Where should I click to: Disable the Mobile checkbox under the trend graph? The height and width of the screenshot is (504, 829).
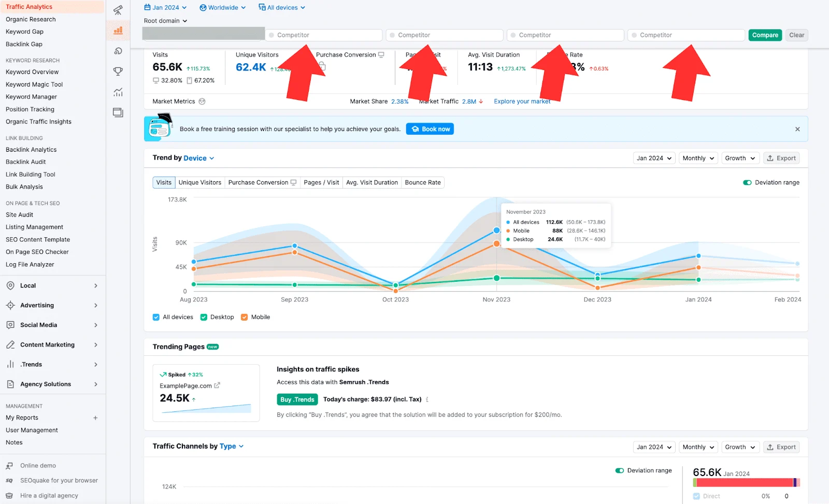(x=244, y=317)
